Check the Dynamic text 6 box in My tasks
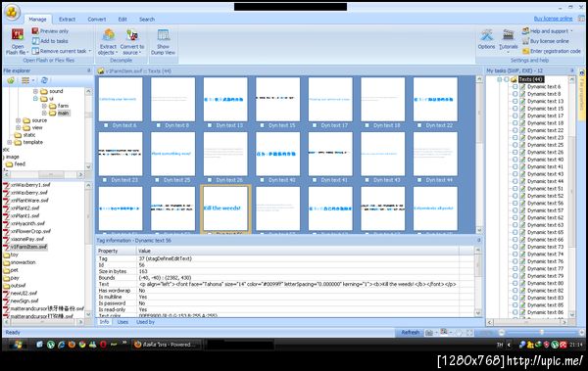 pyautogui.click(x=514, y=86)
